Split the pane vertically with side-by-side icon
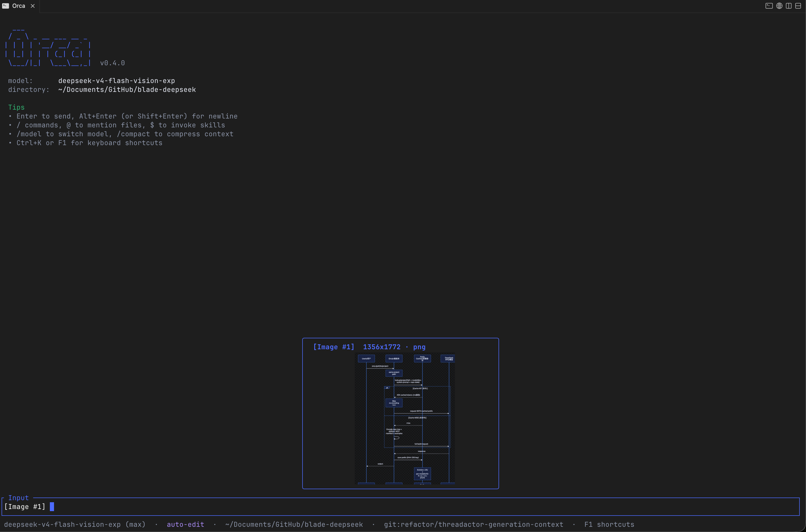 point(789,6)
